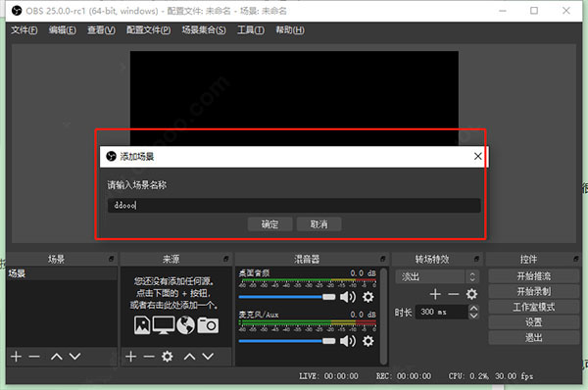Pop out the 转场特效 dock panel
588x390 pixels.
pyautogui.click(x=476, y=259)
